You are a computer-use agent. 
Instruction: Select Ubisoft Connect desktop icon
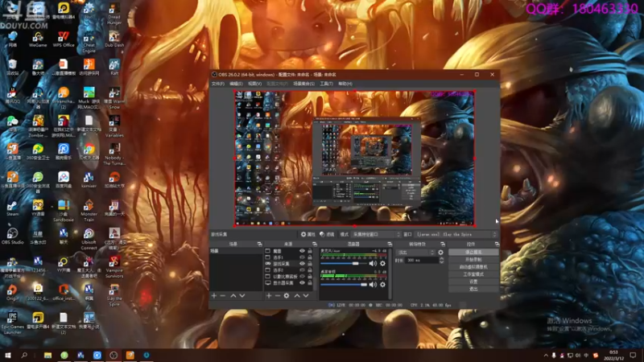click(89, 239)
